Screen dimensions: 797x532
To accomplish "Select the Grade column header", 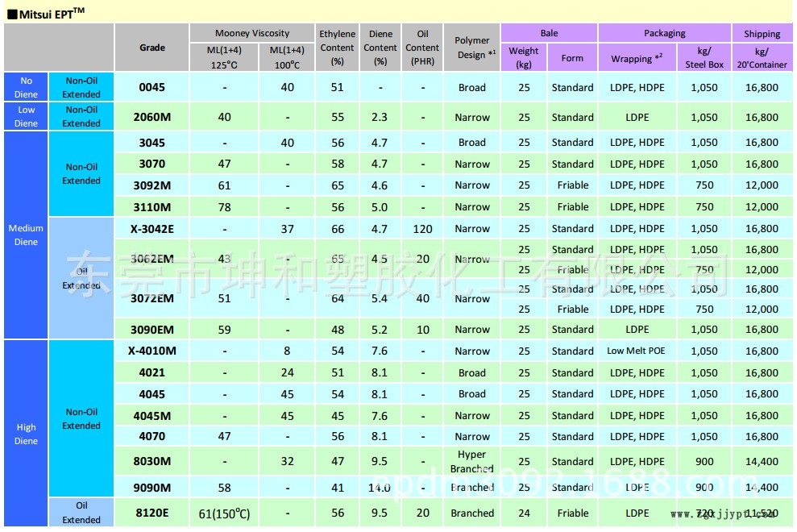I will click(x=152, y=48).
